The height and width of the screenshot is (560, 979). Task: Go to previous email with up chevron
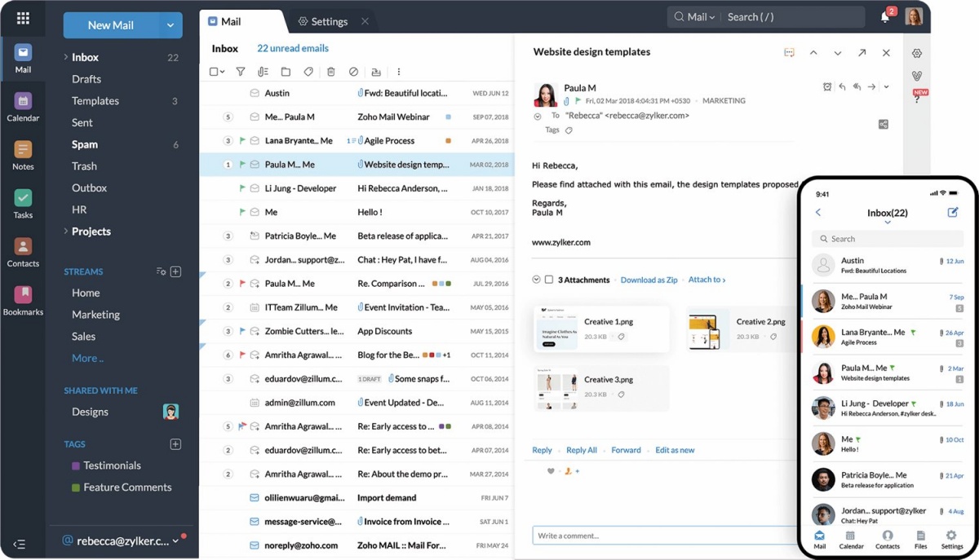point(813,53)
